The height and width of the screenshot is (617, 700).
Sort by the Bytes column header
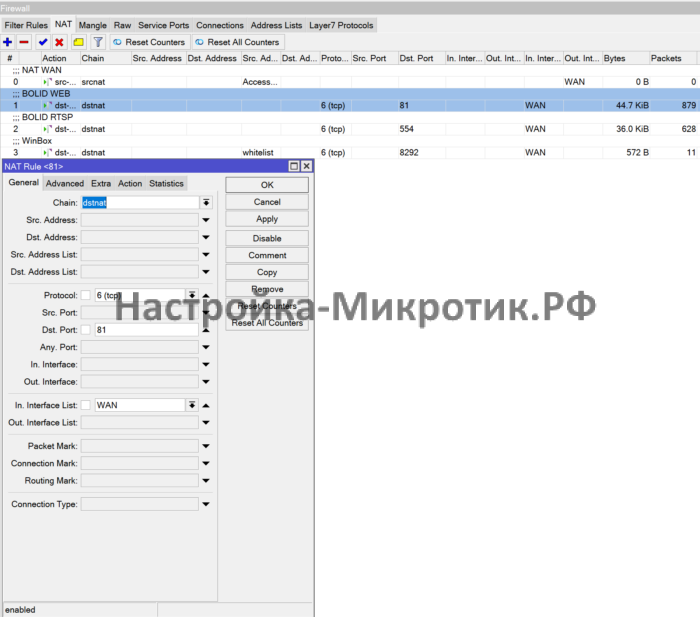click(626, 58)
